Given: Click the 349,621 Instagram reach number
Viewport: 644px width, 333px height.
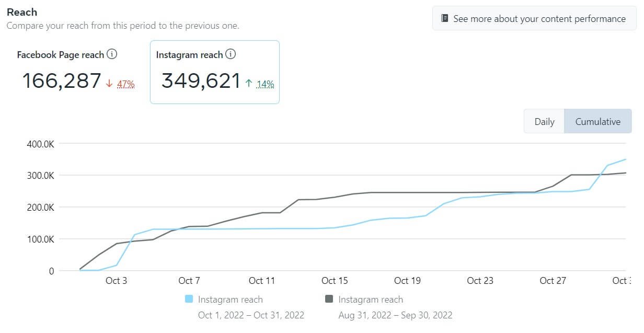Looking at the screenshot, I should pyautogui.click(x=201, y=81).
